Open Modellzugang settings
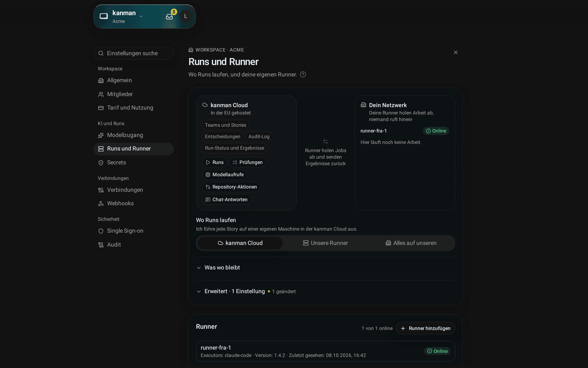Viewport: 588px width, 368px height. coord(134,135)
